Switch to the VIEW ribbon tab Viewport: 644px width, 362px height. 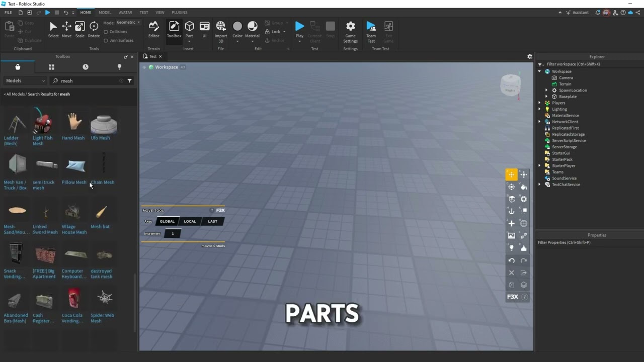160,13
